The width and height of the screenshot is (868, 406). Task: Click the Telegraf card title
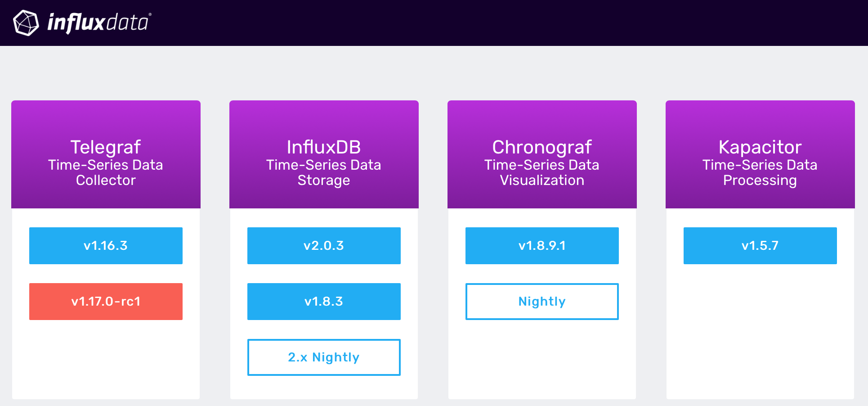pos(106,147)
